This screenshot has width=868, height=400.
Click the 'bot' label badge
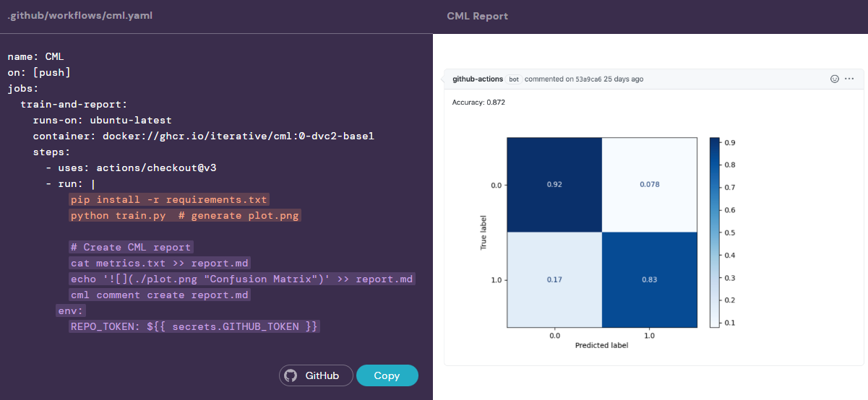click(x=514, y=79)
